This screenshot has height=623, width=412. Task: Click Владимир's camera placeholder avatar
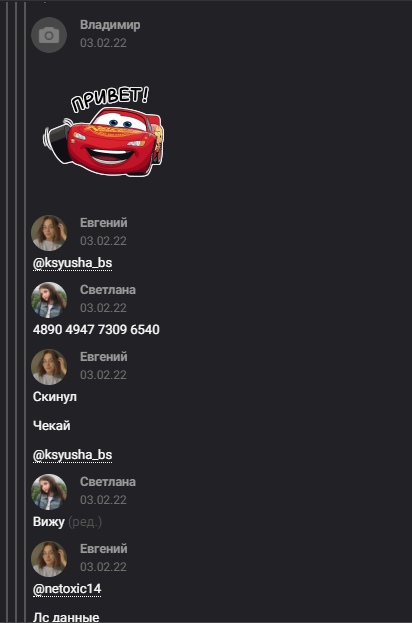[49, 35]
